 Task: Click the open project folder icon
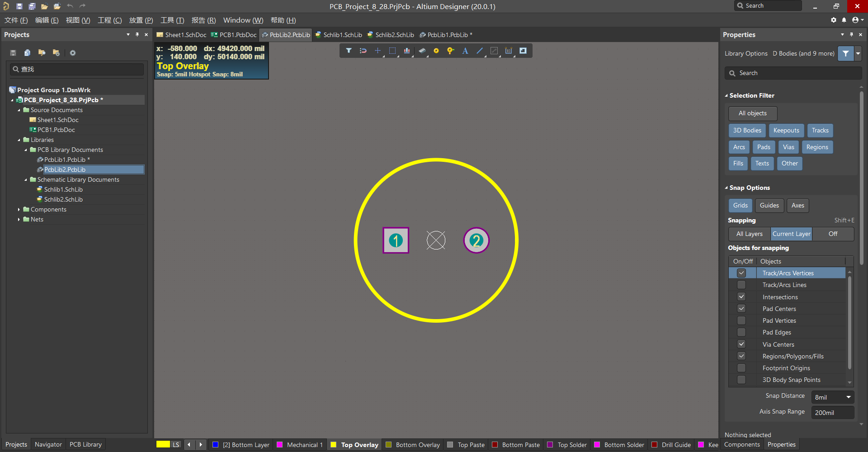[x=57, y=6]
